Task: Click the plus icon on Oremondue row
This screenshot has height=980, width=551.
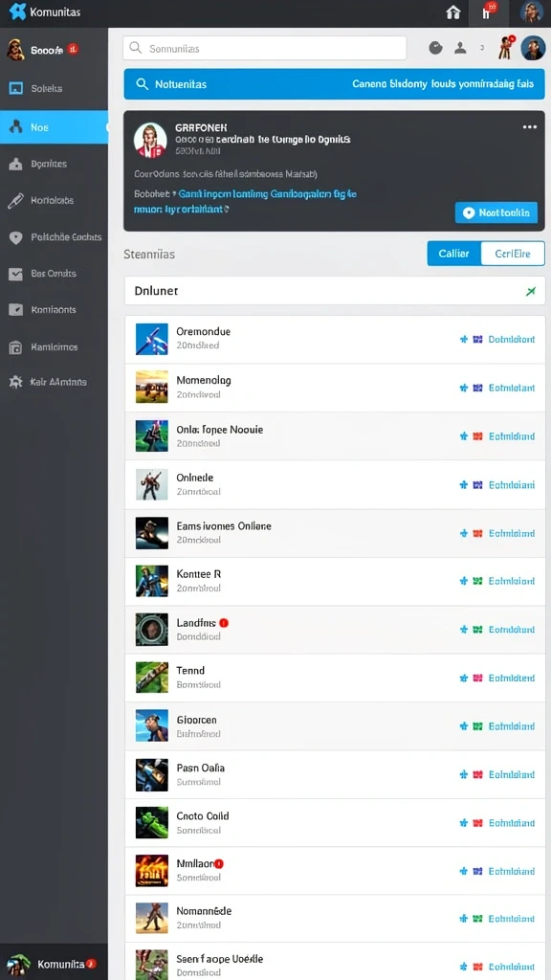Action: (x=464, y=340)
